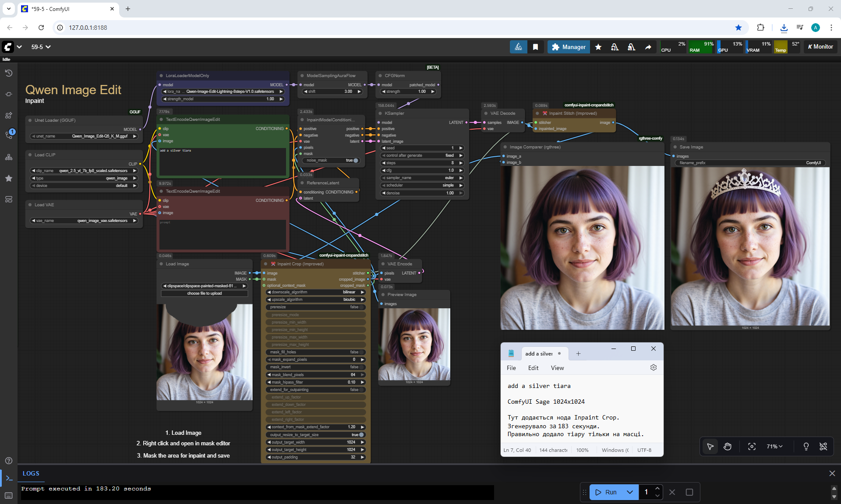Toggle noise_mask true switch
841x504 pixels.
click(x=355, y=160)
